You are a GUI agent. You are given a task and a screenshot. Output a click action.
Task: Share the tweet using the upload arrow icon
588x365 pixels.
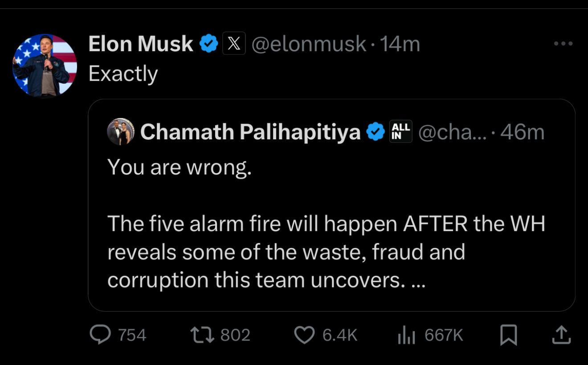[561, 335]
